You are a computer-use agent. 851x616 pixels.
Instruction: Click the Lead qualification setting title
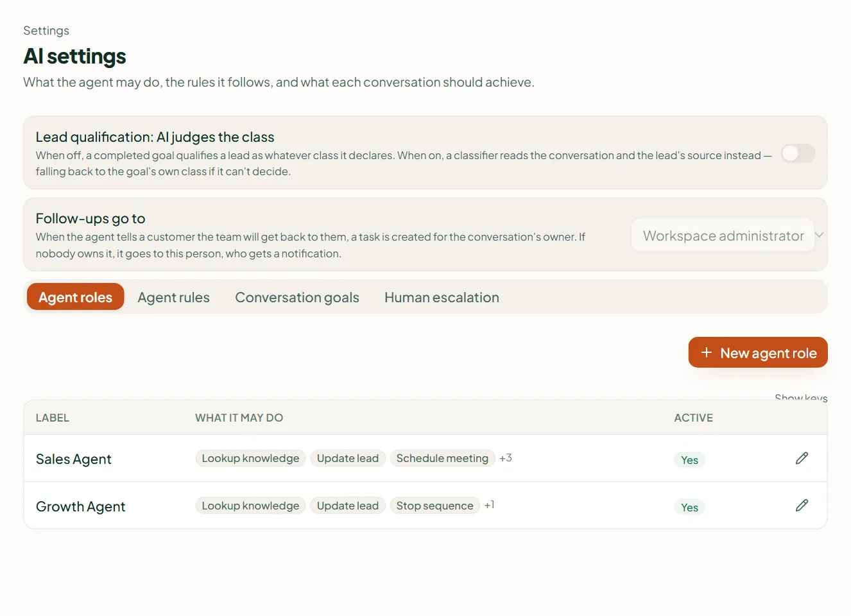[155, 137]
